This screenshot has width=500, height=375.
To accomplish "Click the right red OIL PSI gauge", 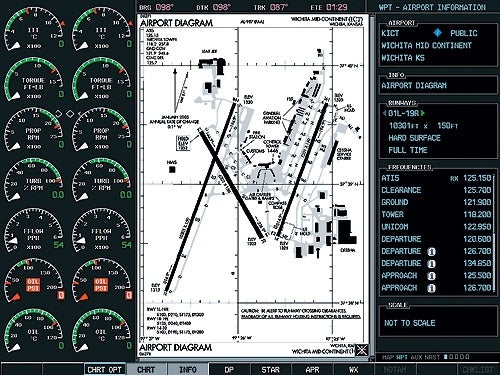I will pos(101,281).
